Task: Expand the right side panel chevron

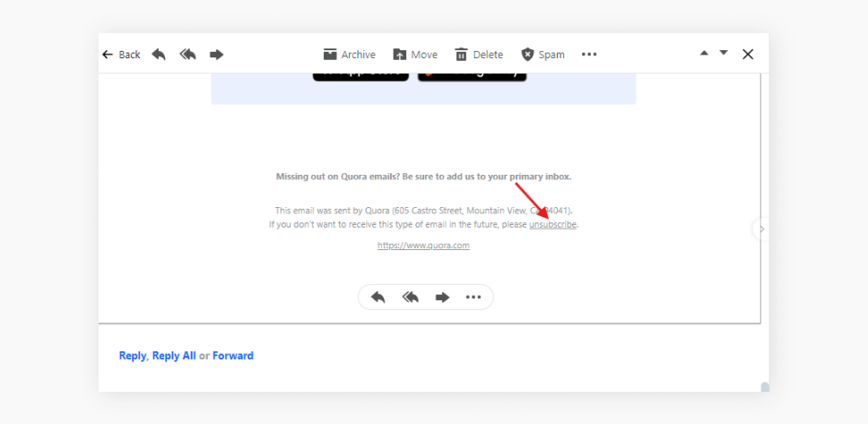Action: tap(761, 229)
